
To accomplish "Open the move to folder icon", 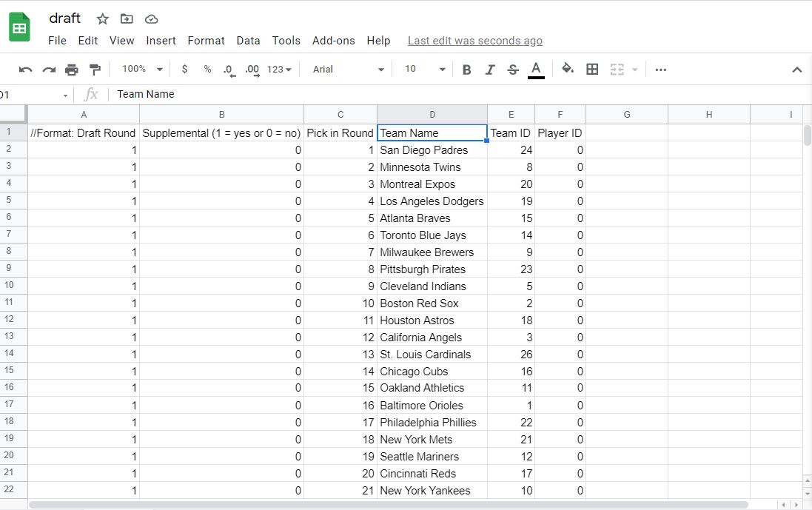I will [127, 19].
